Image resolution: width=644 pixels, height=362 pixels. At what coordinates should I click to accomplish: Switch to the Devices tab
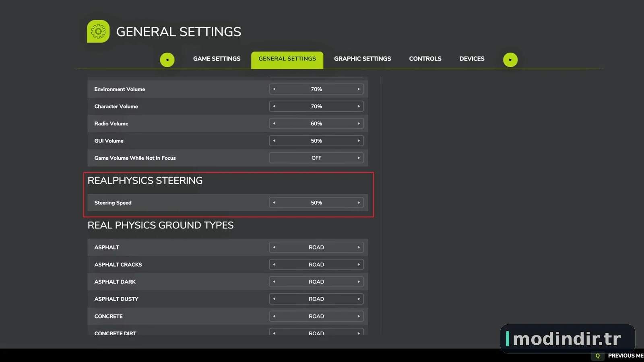pos(472,59)
